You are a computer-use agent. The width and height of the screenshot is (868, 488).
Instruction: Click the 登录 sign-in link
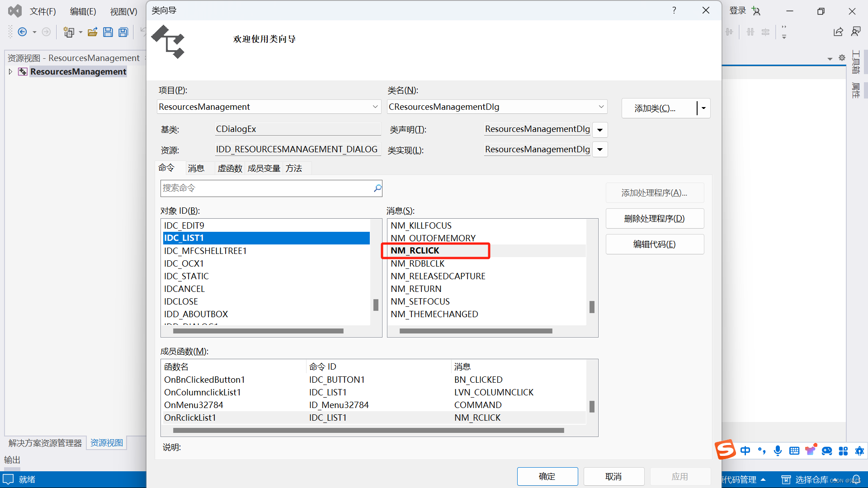(737, 10)
